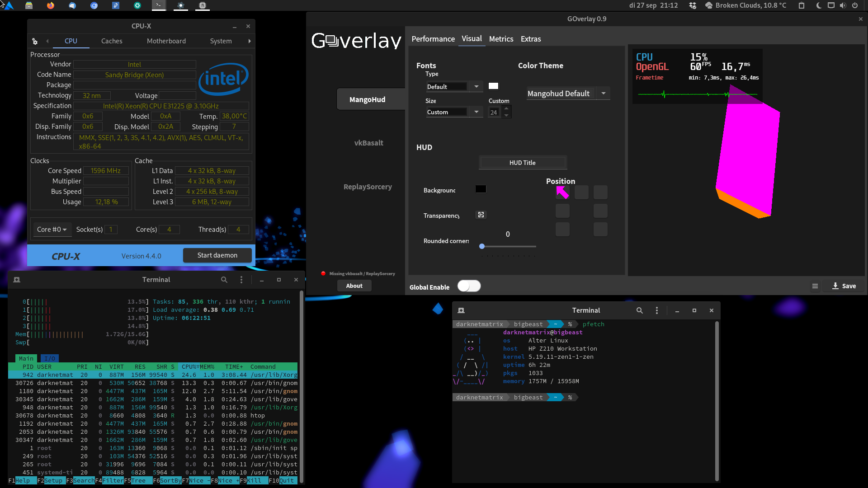The width and height of the screenshot is (868, 488).
Task: Open the System tab in CPU-X
Action: pos(221,41)
